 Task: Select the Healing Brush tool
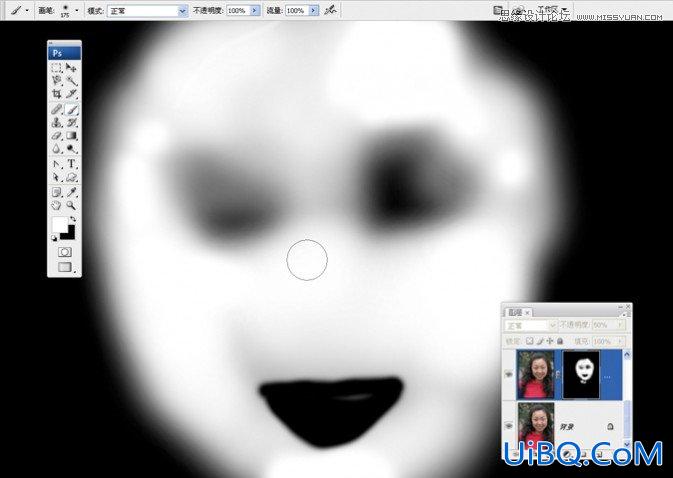(57, 109)
